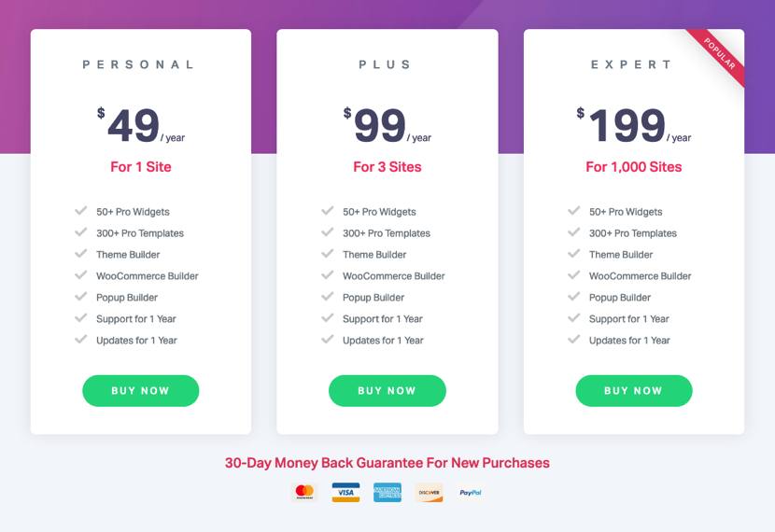Click the 30-Day Money Back Guarantee text
Image resolution: width=775 pixels, height=532 pixels.
tap(387, 463)
